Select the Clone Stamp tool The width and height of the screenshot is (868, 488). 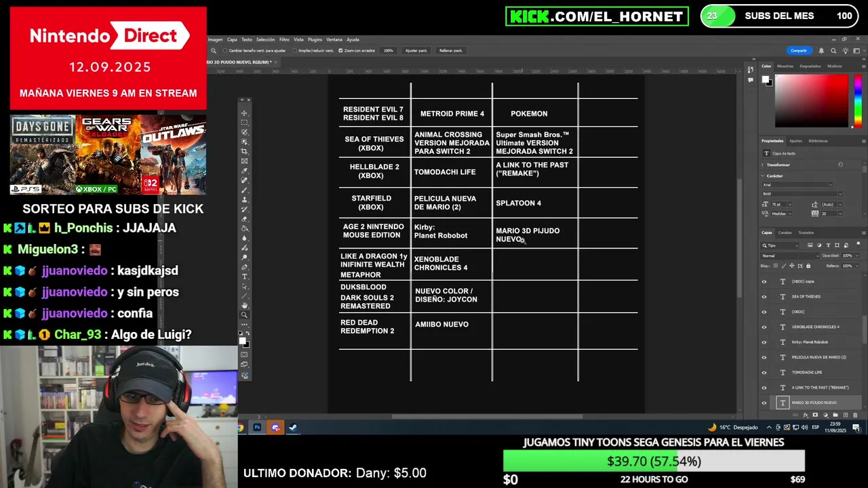pos(245,200)
